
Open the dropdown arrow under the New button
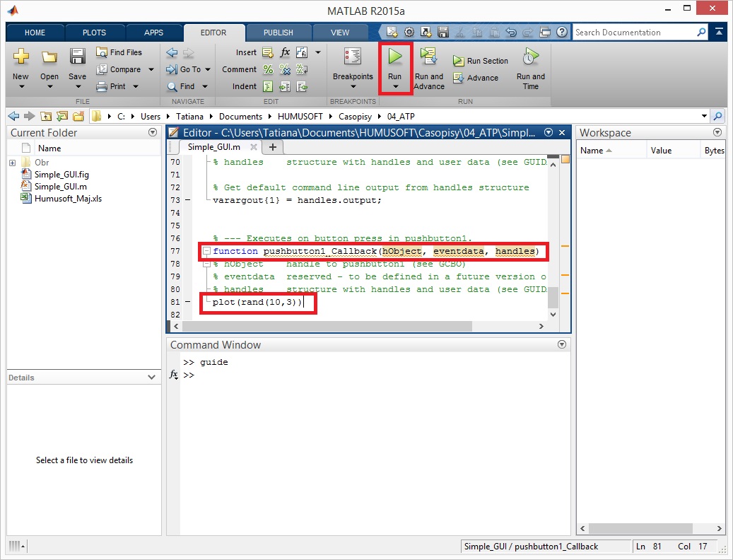pos(21,87)
